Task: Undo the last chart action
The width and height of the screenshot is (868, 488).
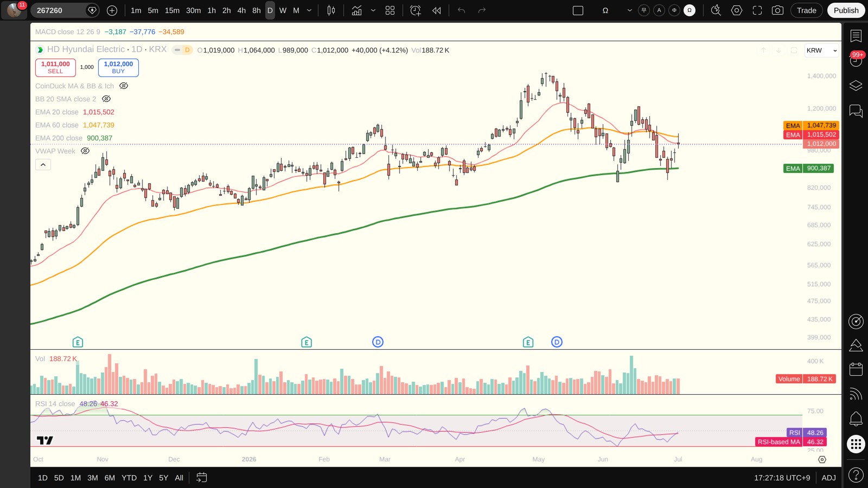Action: (462, 10)
